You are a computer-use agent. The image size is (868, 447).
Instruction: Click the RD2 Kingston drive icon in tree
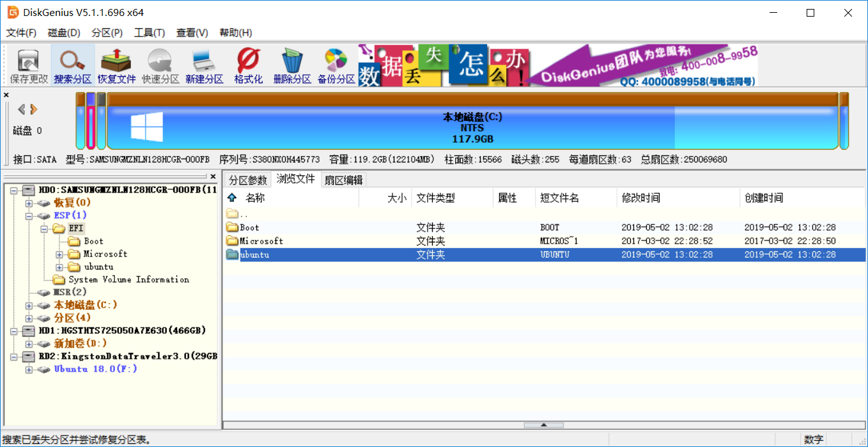point(29,356)
